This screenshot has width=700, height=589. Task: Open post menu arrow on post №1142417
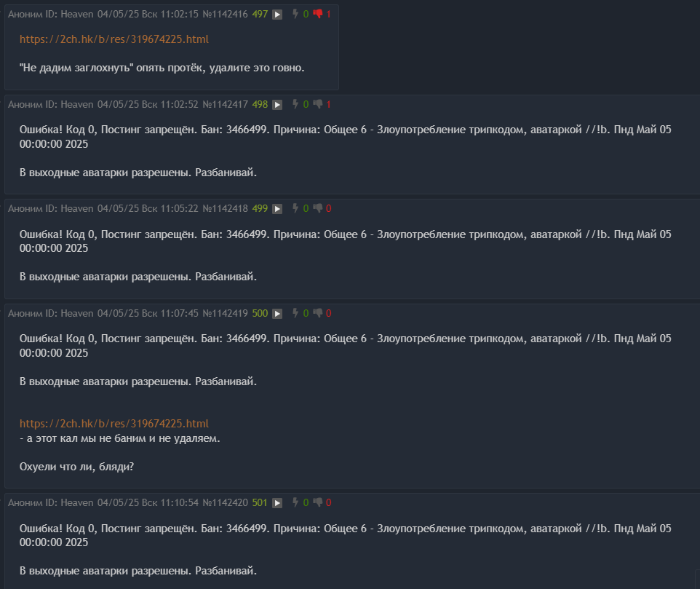pos(277,105)
